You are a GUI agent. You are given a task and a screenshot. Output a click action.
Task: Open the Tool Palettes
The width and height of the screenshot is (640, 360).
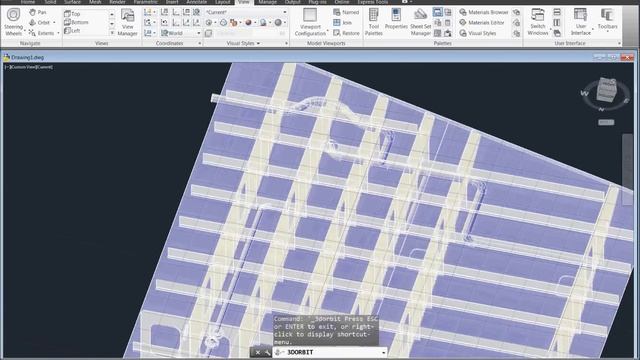(373, 22)
